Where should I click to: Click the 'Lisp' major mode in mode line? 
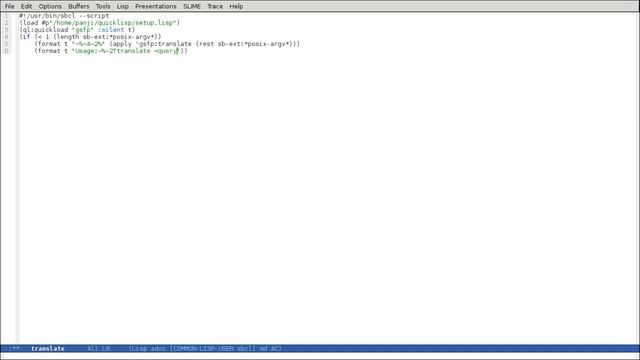(139, 349)
